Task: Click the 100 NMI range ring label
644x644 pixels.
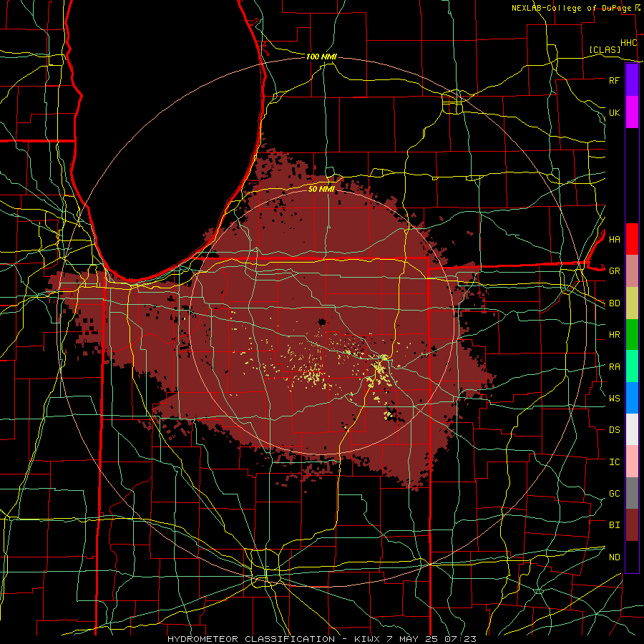Action: click(321, 57)
